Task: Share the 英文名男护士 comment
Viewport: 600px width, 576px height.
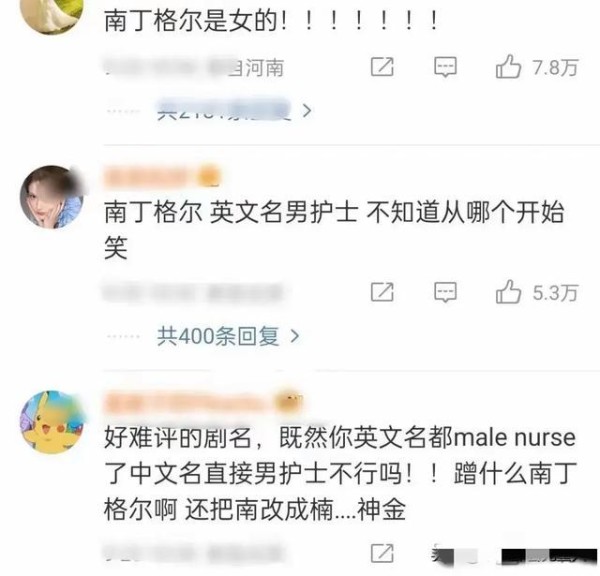Action: 382,292
